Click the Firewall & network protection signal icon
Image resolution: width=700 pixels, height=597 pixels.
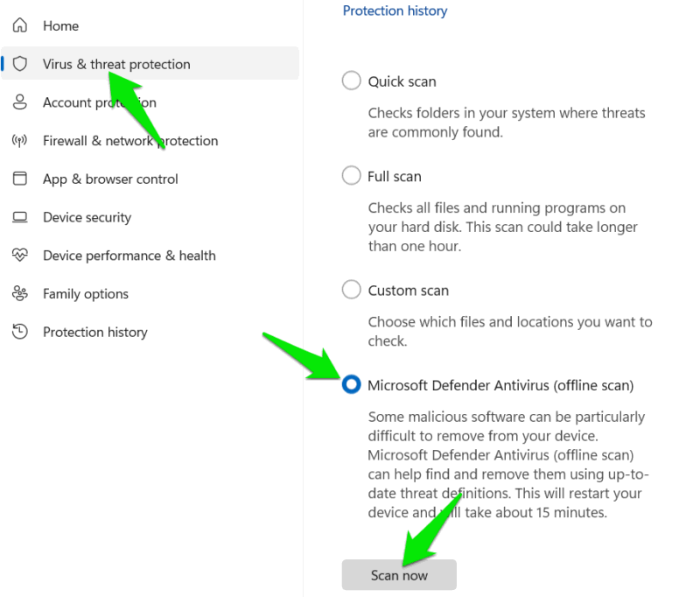pyautogui.click(x=19, y=140)
